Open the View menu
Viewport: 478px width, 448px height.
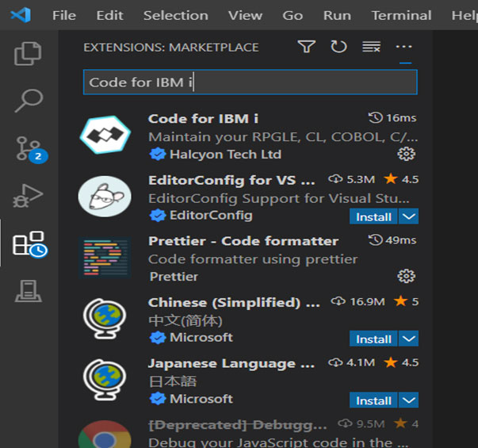[x=246, y=15]
